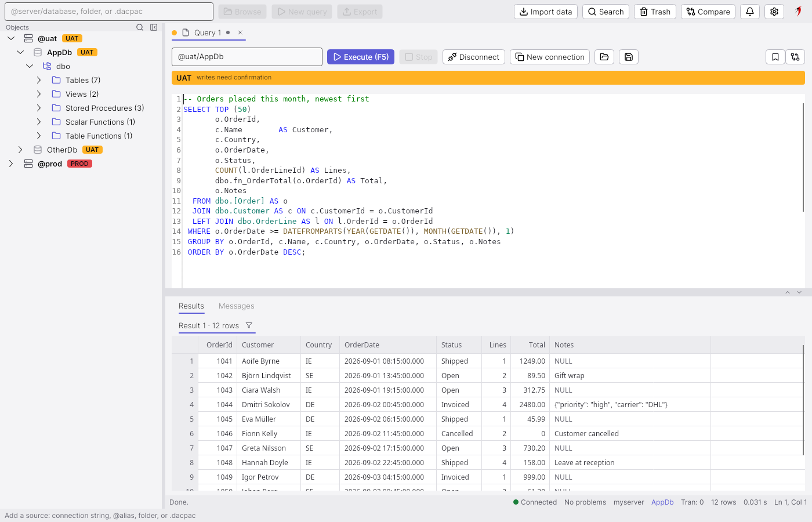Expand the Stored Procedures (3) folder

(x=39, y=108)
